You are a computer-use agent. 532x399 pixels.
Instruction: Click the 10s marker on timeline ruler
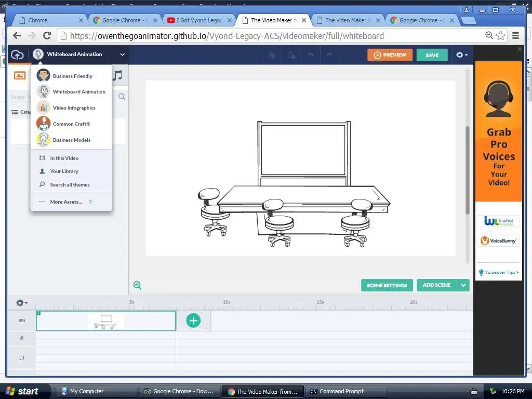coord(227,302)
